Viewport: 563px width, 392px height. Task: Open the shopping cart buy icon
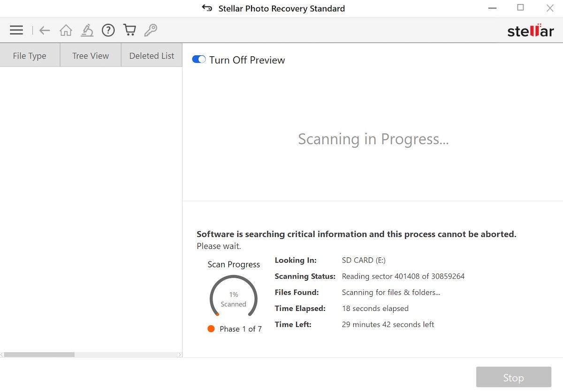click(x=129, y=30)
